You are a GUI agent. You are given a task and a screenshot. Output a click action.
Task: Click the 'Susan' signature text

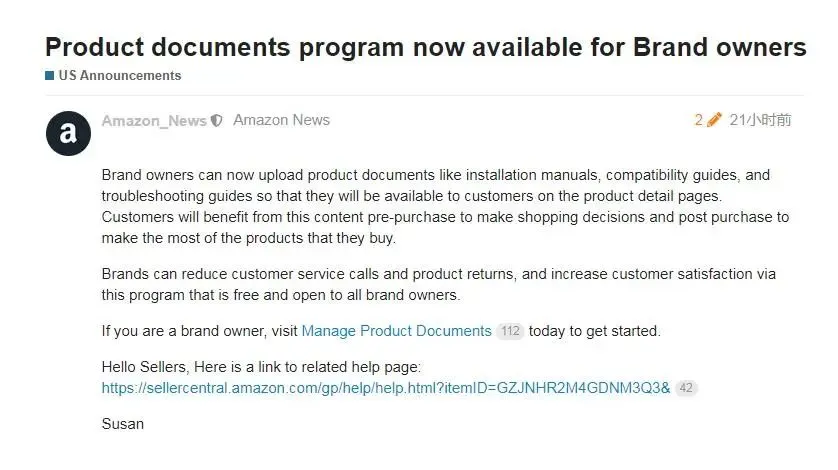pyautogui.click(x=122, y=424)
